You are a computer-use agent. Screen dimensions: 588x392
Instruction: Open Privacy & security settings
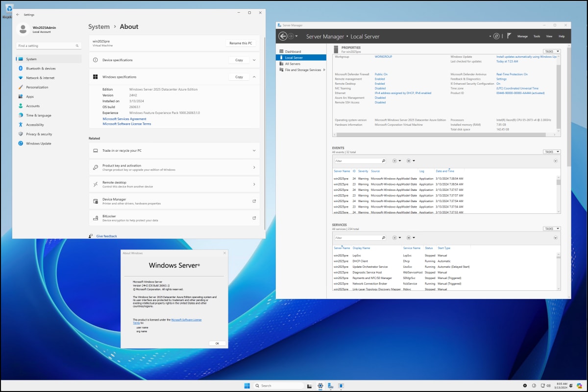point(49,134)
